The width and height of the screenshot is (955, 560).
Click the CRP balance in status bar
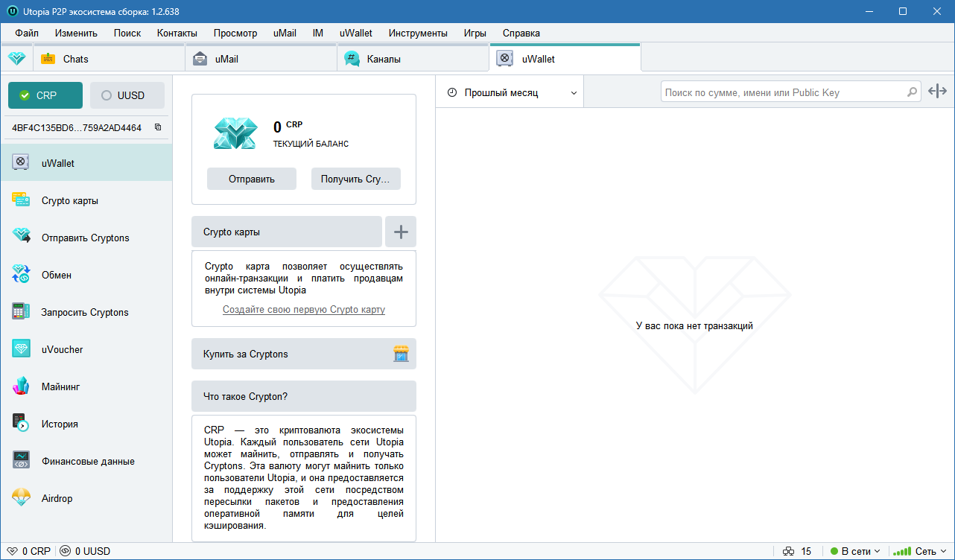[28, 552]
